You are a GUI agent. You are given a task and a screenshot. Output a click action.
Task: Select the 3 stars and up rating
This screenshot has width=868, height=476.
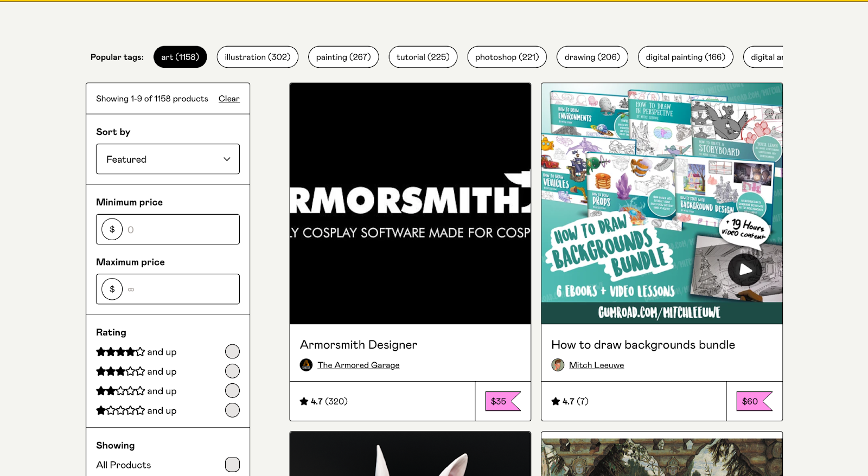(x=232, y=371)
